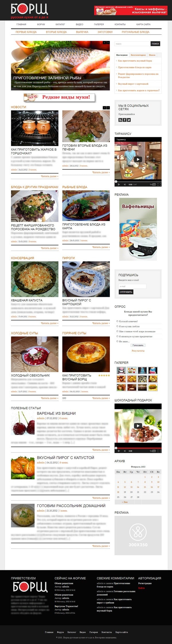
Task: Seek the Тирамису video progress bar
Action: pos(138,181)
